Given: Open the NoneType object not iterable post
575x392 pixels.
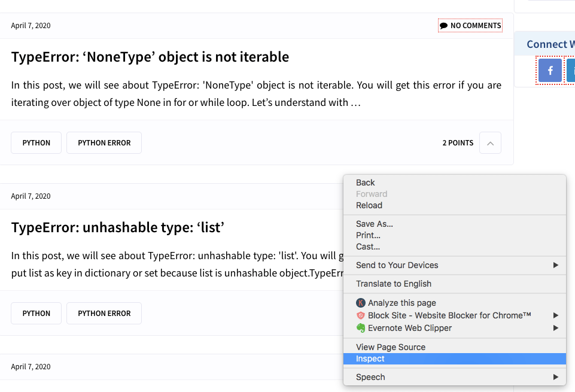Looking at the screenshot, I should (150, 56).
